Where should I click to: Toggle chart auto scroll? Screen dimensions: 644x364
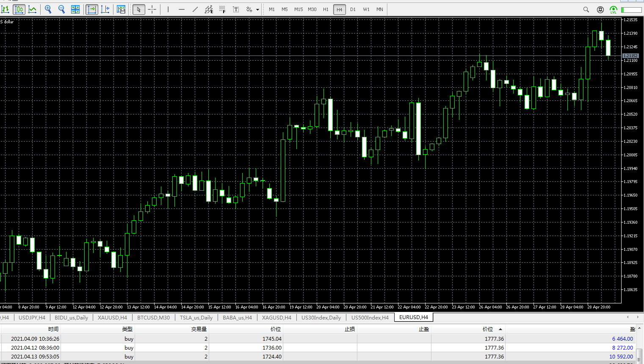point(92,9)
